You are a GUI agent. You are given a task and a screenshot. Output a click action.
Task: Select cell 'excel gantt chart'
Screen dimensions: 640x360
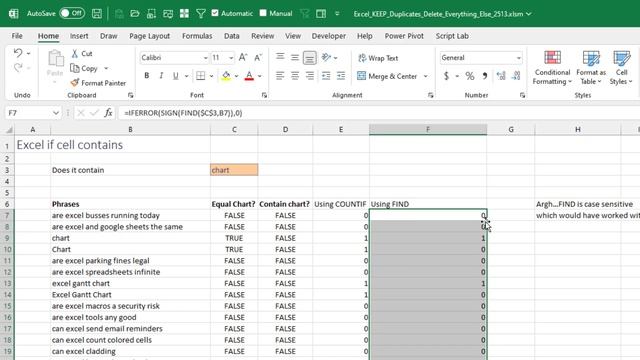click(131, 283)
